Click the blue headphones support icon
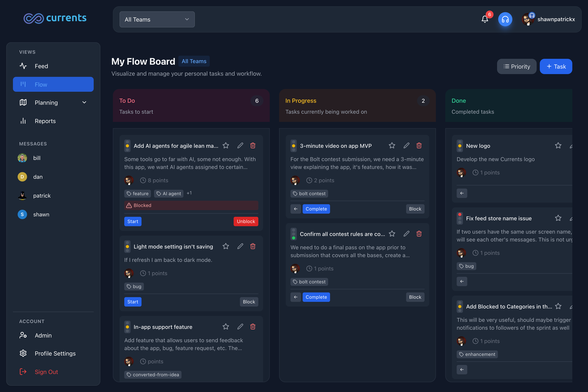This screenshot has width=588, height=392. pyautogui.click(x=505, y=19)
